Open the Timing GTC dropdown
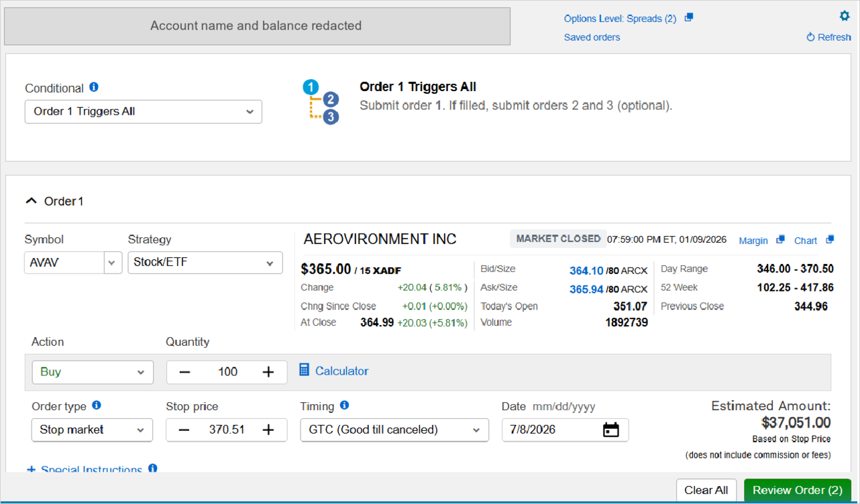Screen dimensions: 860x504 tap(394, 430)
